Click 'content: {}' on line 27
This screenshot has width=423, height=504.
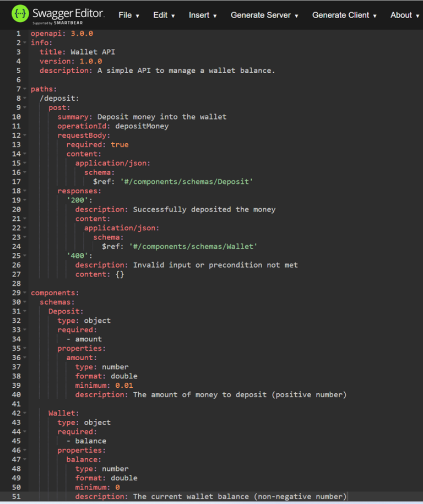(x=100, y=274)
